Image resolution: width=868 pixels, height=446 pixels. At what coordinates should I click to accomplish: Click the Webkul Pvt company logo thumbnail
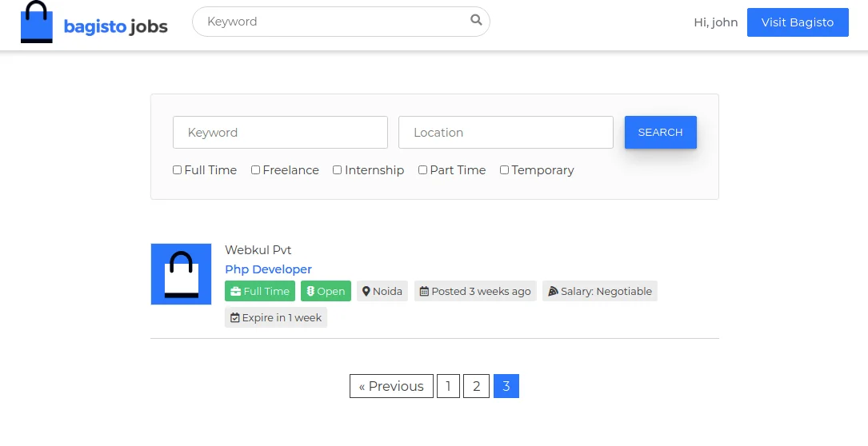click(x=181, y=274)
